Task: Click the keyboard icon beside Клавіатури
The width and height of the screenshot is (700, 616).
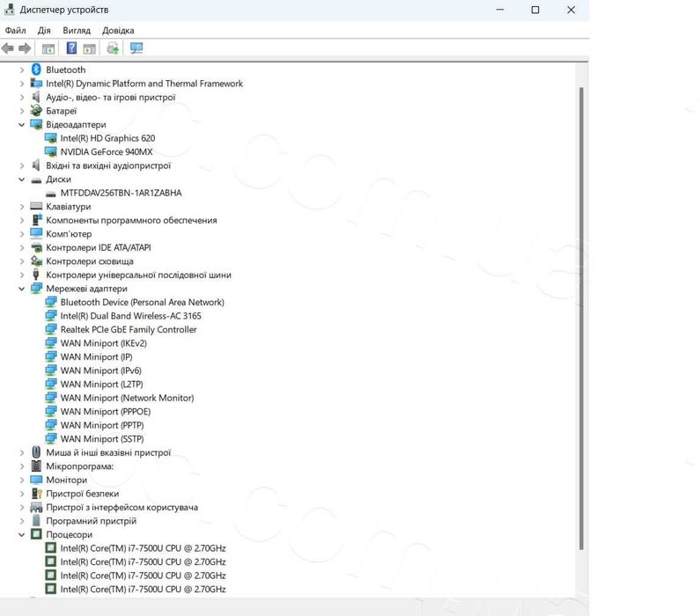Action: point(36,206)
